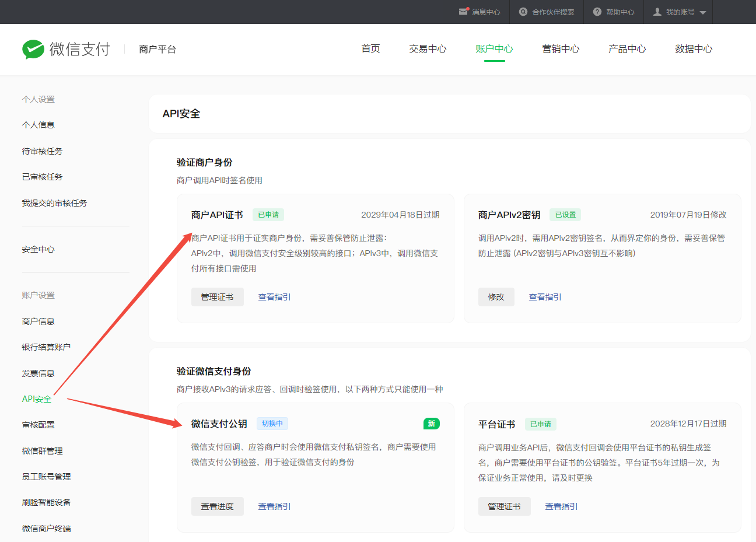This screenshot has height=542, width=756.
Task: Open 审核配置 in sidebar
Action: (x=38, y=425)
